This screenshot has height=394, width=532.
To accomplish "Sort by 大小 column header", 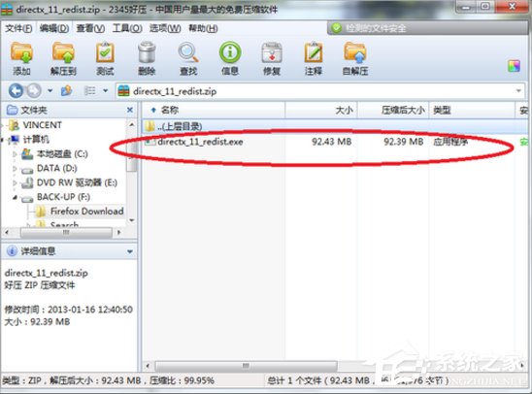I will point(321,110).
